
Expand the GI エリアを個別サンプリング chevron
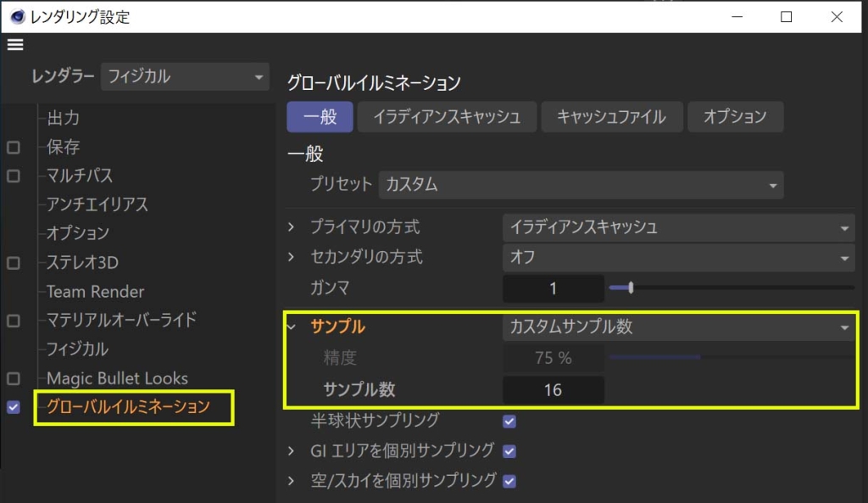pos(292,451)
